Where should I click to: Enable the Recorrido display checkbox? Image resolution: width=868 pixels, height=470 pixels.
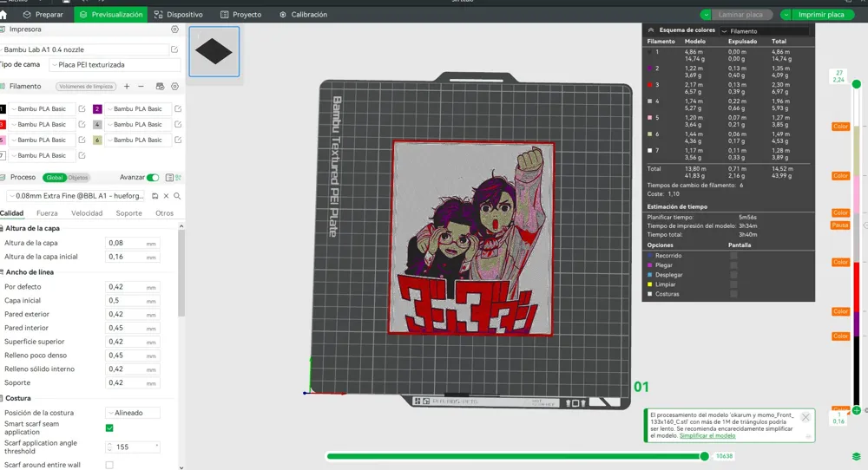[733, 256]
